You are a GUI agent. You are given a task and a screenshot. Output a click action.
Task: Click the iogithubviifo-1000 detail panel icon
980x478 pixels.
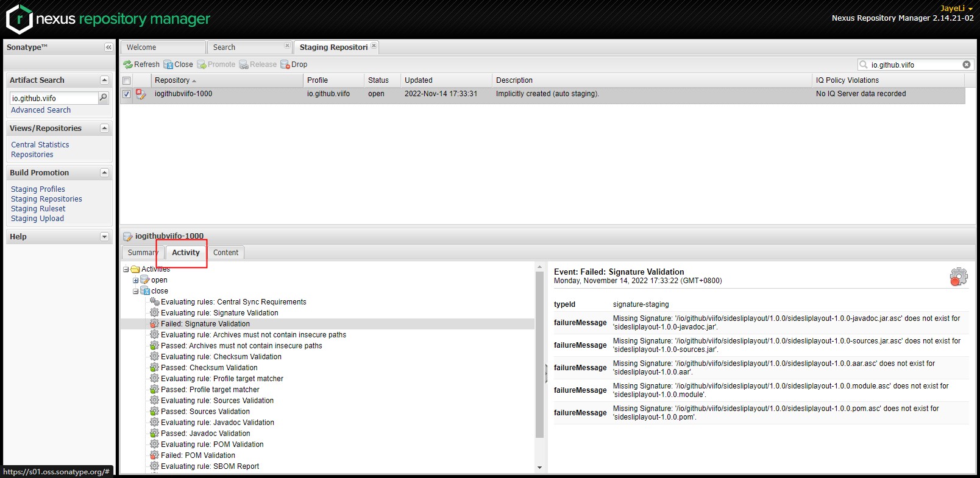click(x=128, y=236)
